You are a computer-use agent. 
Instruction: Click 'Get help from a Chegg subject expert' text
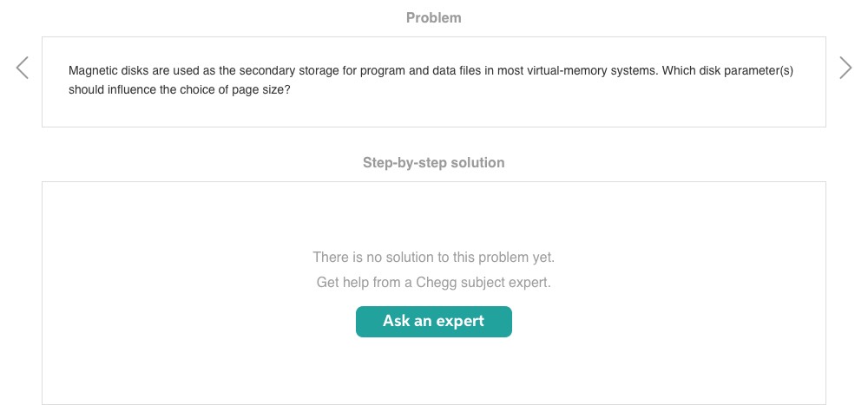[434, 282]
